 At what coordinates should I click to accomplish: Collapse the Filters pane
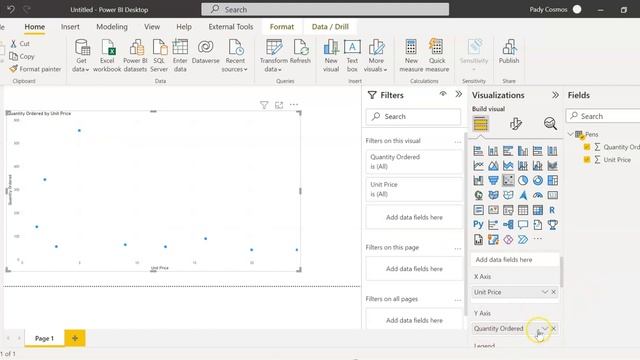pos(459,94)
